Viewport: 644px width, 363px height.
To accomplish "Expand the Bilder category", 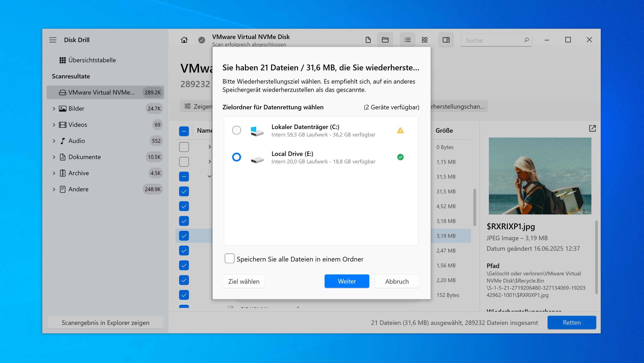I will click(54, 109).
